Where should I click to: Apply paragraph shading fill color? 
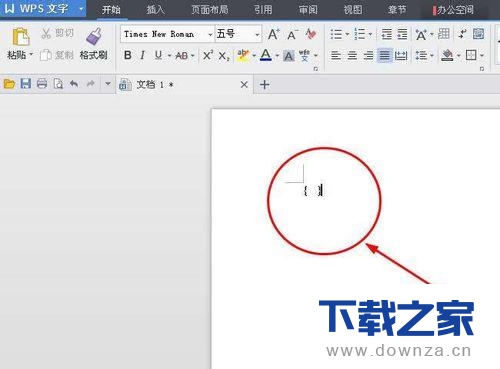pos(447,55)
